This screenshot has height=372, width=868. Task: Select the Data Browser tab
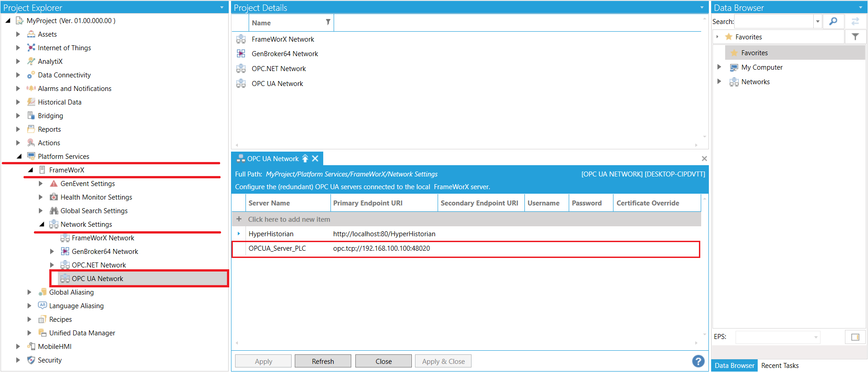[734, 366]
